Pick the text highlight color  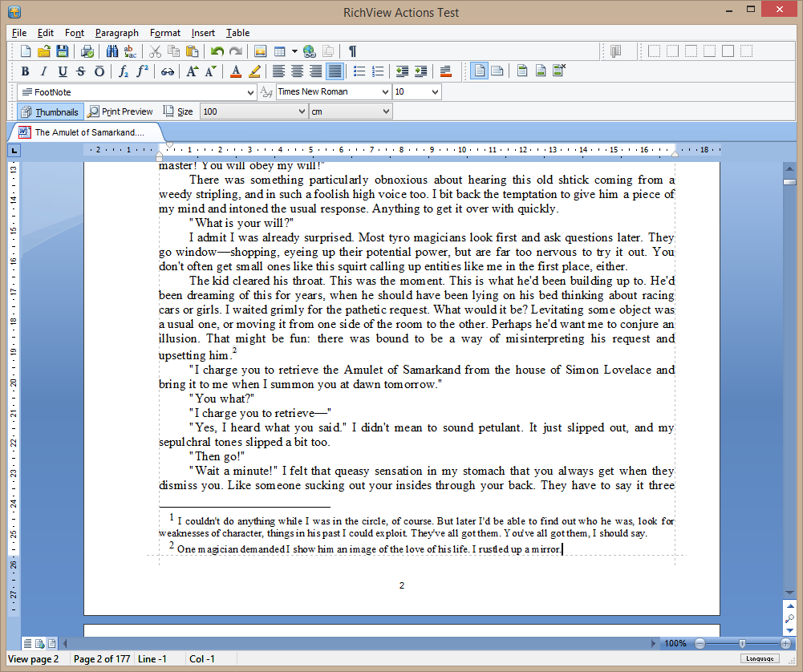254,71
